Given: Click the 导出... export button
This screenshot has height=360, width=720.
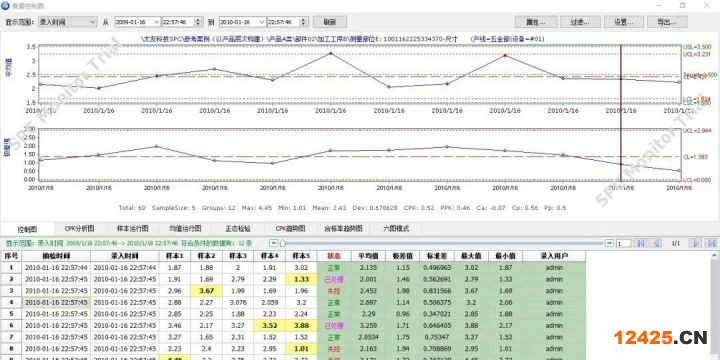Looking at the screenshot, I should 667,22.
